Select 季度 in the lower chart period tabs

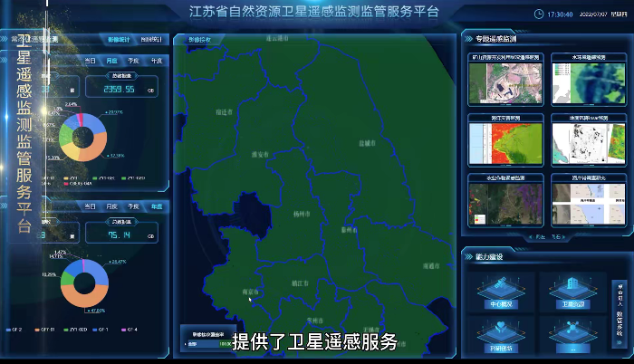point(133,206)
